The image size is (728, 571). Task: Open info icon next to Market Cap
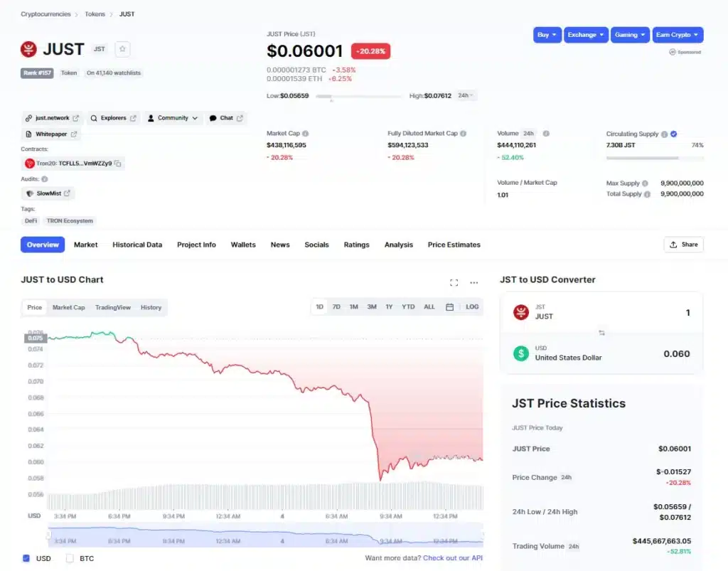(x=306, y=133)
